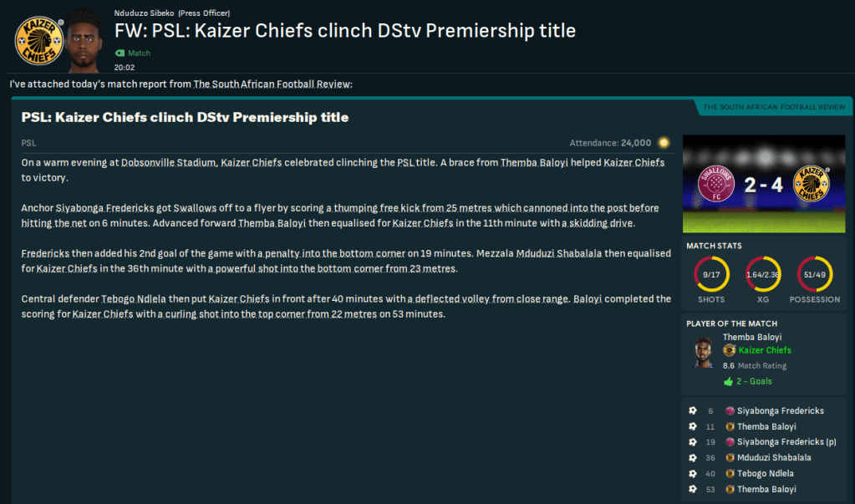Open Player of the Match portrait photo
Image resolution: width=855 pixels, height=504 pixels.
click(x=701, y=354)
